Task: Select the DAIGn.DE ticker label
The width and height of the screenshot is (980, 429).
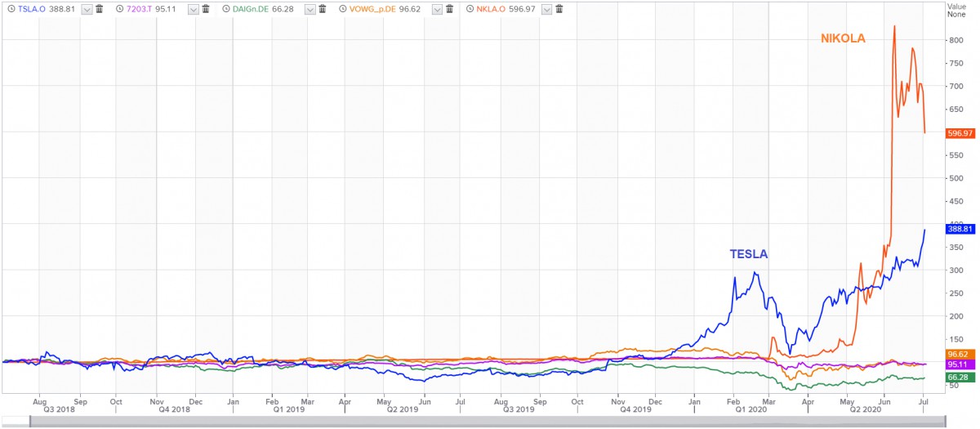Action: [250, 9]
